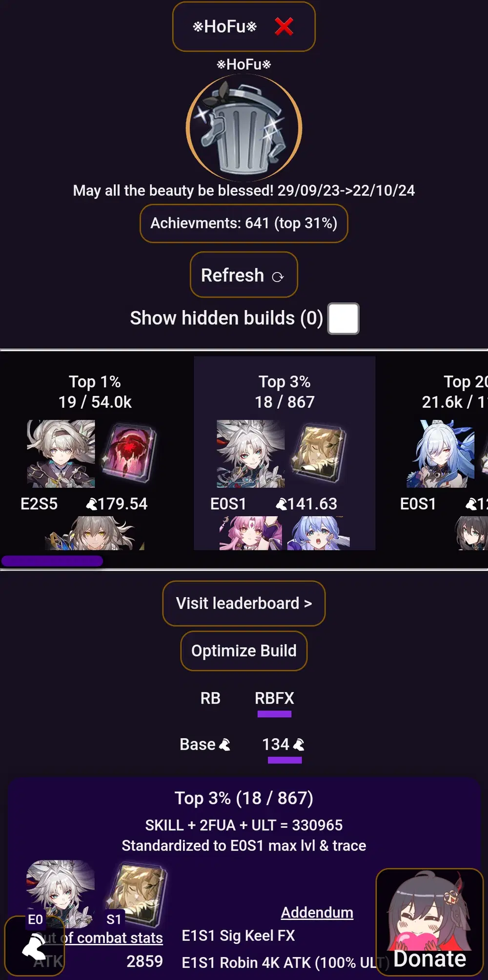Click the blue-haired Robin teammate portrait
Viewport: 488px width, 980px height.
319,533
